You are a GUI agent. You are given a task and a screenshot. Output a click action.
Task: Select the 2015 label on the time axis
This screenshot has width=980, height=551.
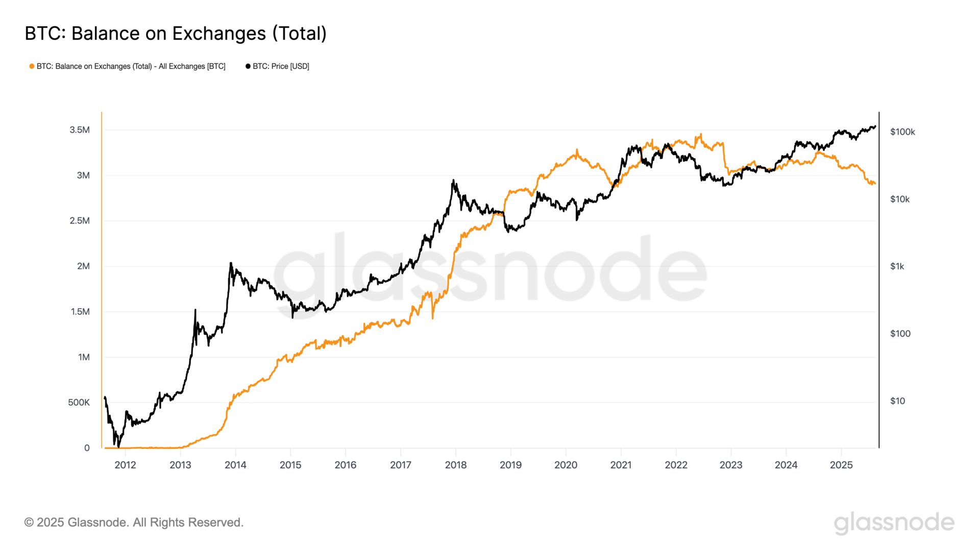290,465
